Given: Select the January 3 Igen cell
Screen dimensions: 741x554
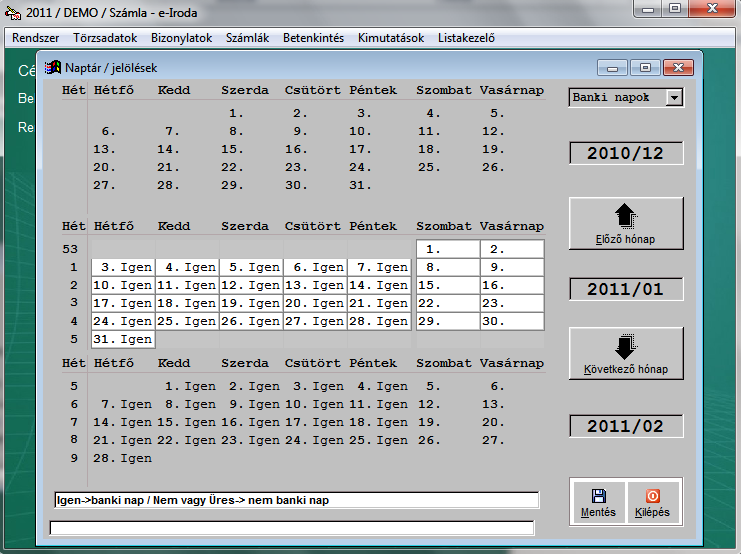Looking at the screenshot, I should 122,267.
